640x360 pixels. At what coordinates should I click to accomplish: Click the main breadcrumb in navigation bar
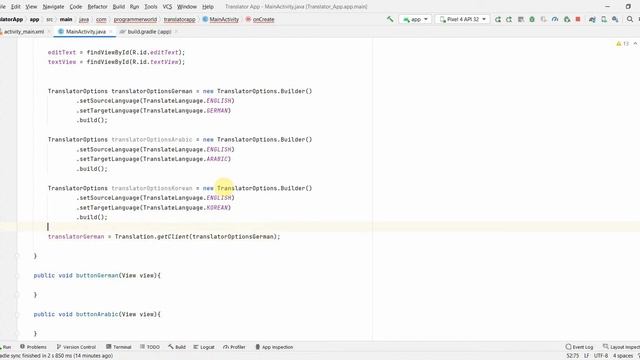coord(66,19)
